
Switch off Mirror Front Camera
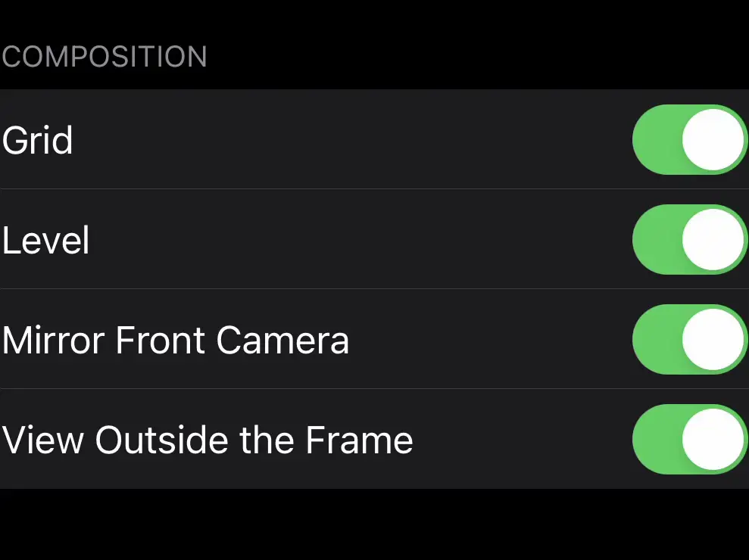(689, 340)
